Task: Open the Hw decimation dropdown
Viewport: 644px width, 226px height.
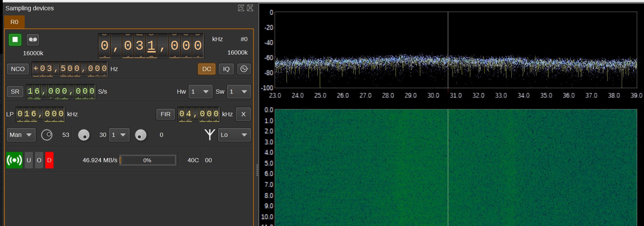Action: pos(201,92)
